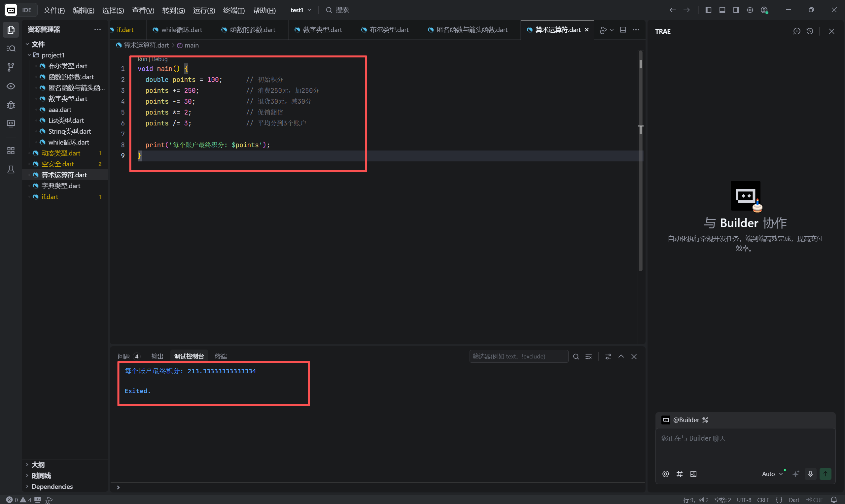
Task: Click the editor vertical scrollbar
Action: click(641, 170)
